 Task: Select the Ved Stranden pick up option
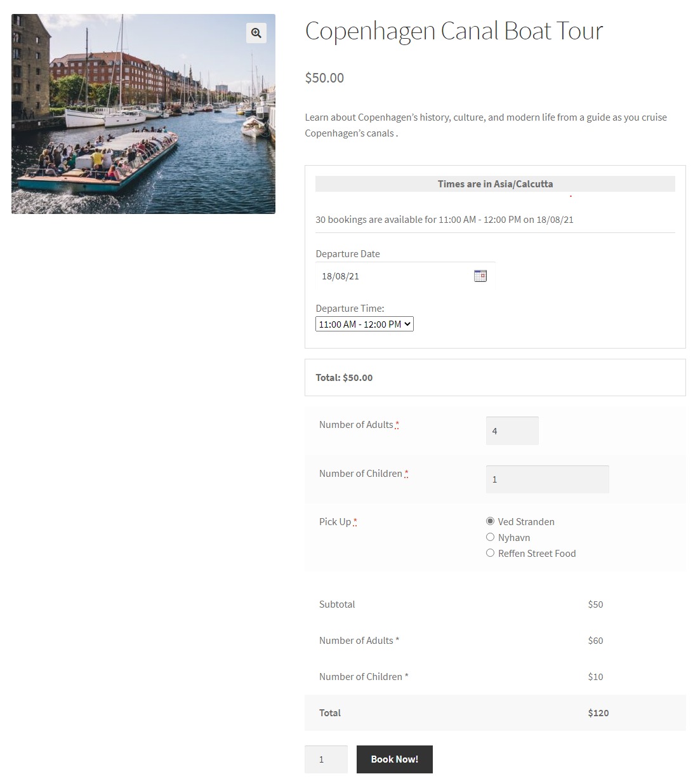coord(490,521)
